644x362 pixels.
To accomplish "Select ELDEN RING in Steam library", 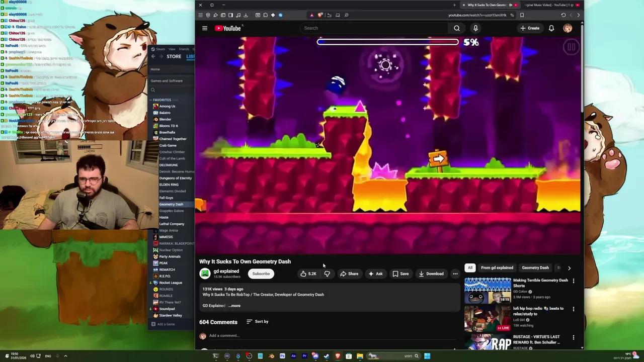I will (x=169, y=185).
